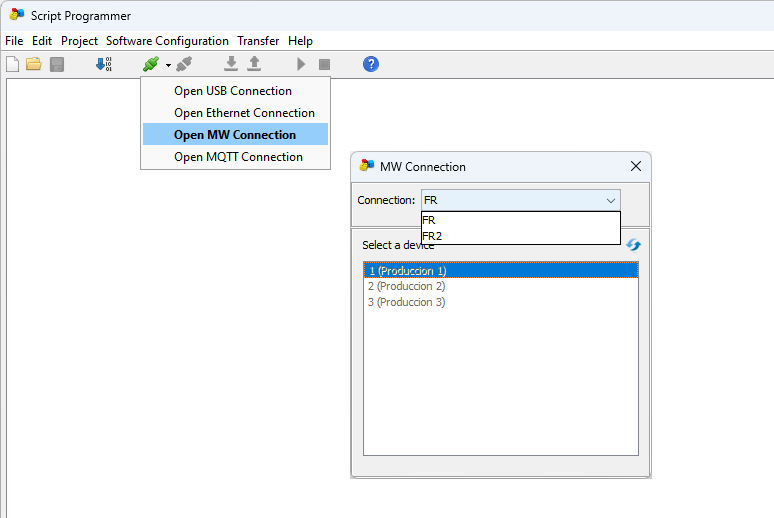Select Open MQTT Connection menu entry

238,157
